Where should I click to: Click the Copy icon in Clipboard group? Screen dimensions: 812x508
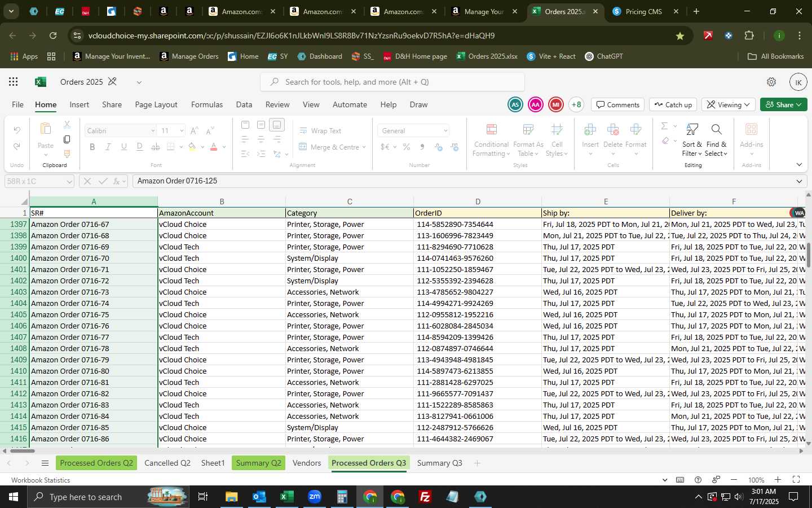pyautogui.click(x=67, y=139)
